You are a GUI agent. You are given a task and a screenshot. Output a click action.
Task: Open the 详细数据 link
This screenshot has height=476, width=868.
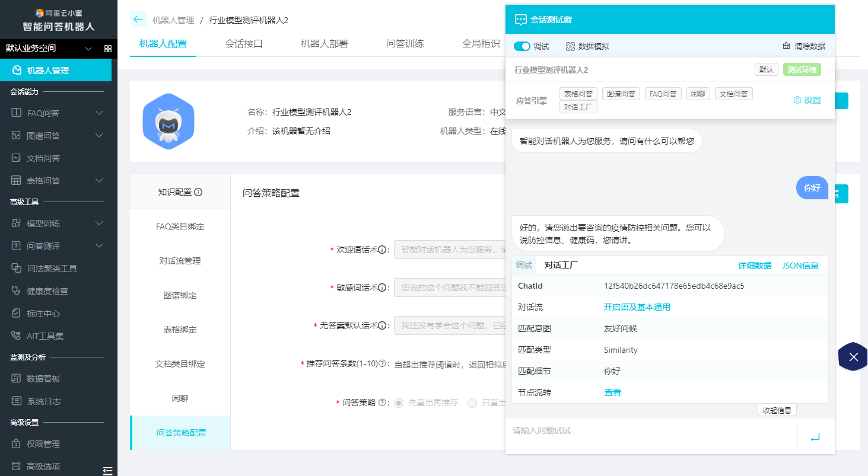click(x=755, y=266)
